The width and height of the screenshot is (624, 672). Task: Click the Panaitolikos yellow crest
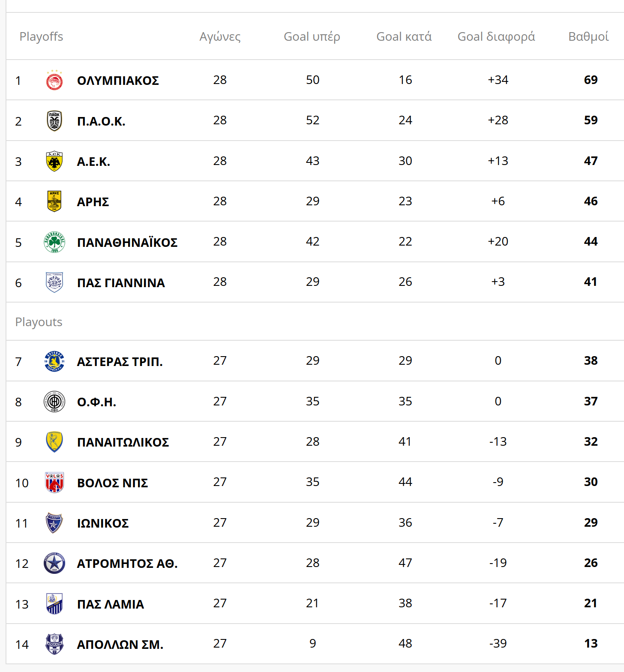54,442
